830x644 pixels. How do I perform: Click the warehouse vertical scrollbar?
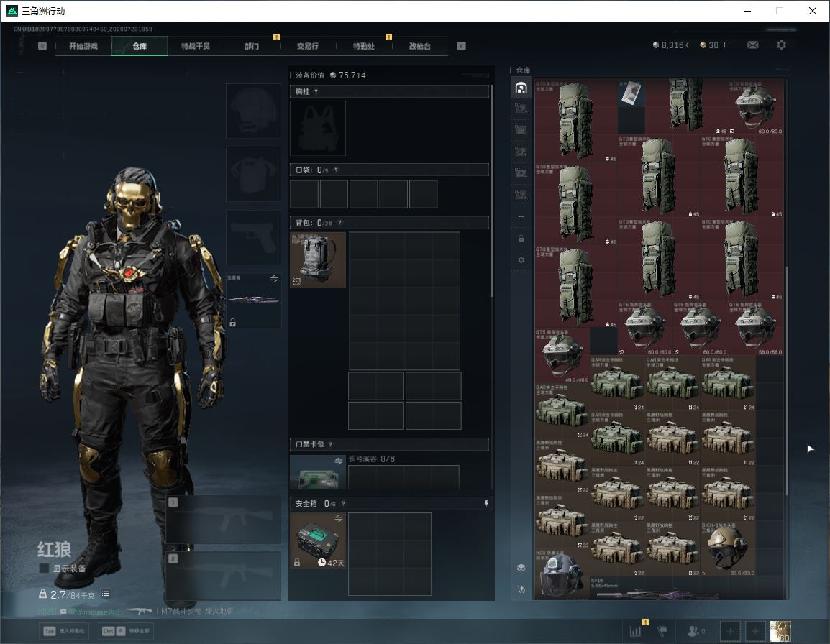(x=787, y=381)
